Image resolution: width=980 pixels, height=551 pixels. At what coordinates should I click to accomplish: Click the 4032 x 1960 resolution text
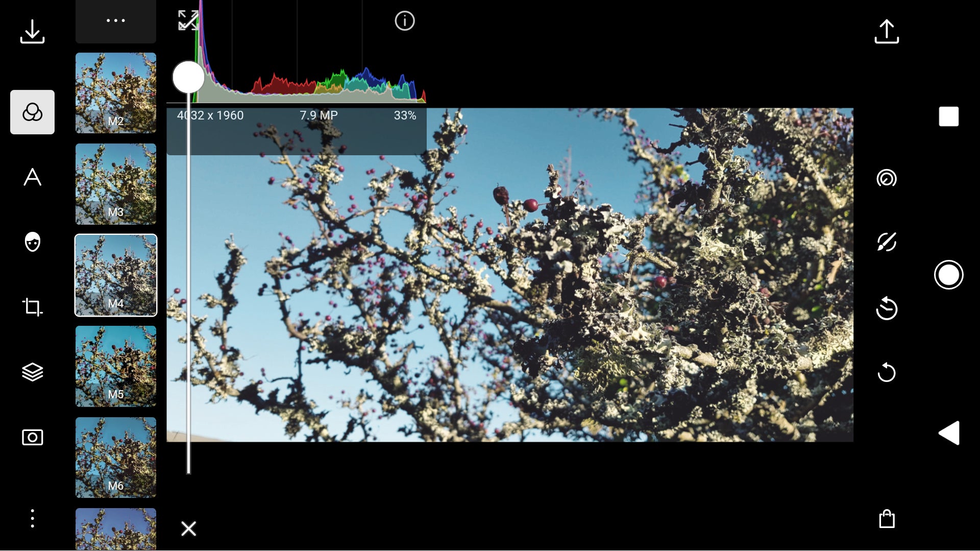pyautogui.click(x=210, y=115)
